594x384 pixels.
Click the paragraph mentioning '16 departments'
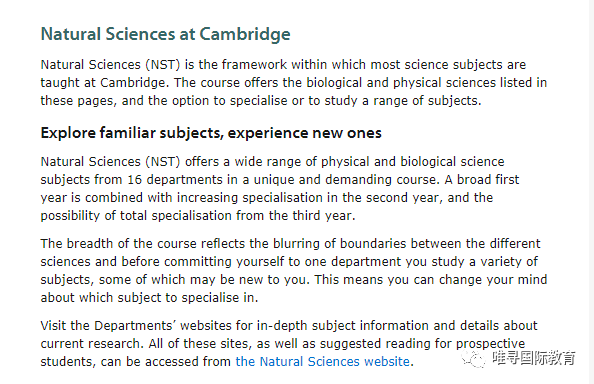coord(280,189)
